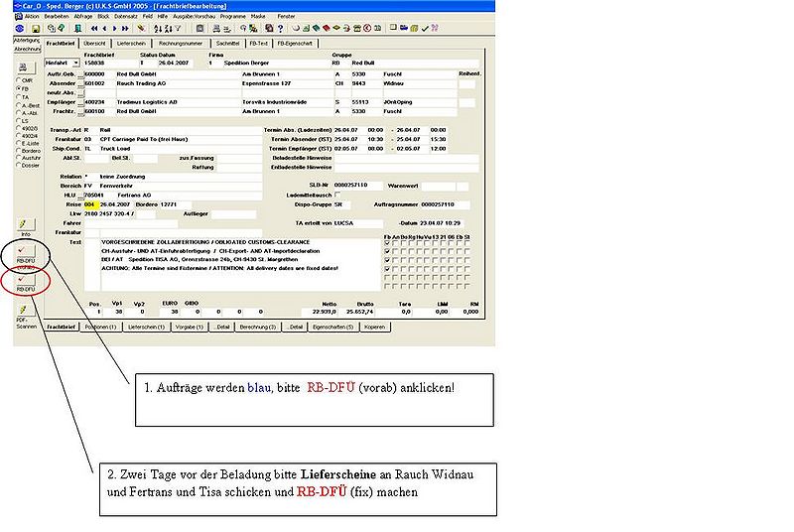Open the Lieferschein (1) bottom tab
The width and height of the screenshot is (794, 532).
pyautogui.click(x=146, y=327)
